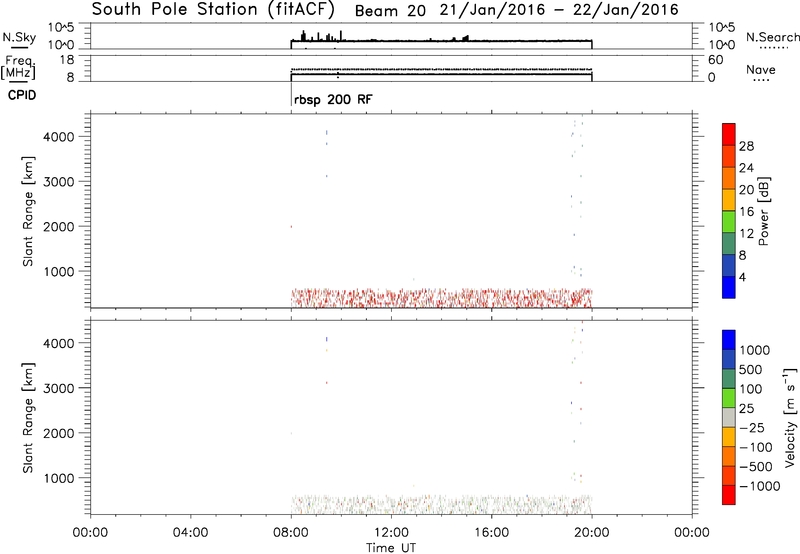Screen dimensions: 800x554
Task: Click the dense ground-scatter band in the power panel
Action: coord(441,298)
